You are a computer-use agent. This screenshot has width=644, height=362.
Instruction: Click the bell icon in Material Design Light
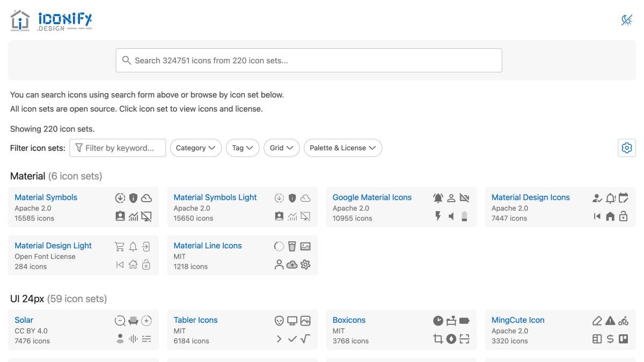(133, 247)
